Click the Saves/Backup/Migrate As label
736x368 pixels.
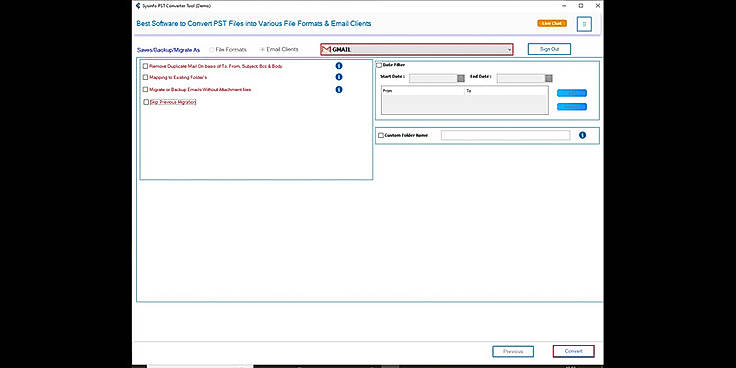click(168, 50)
